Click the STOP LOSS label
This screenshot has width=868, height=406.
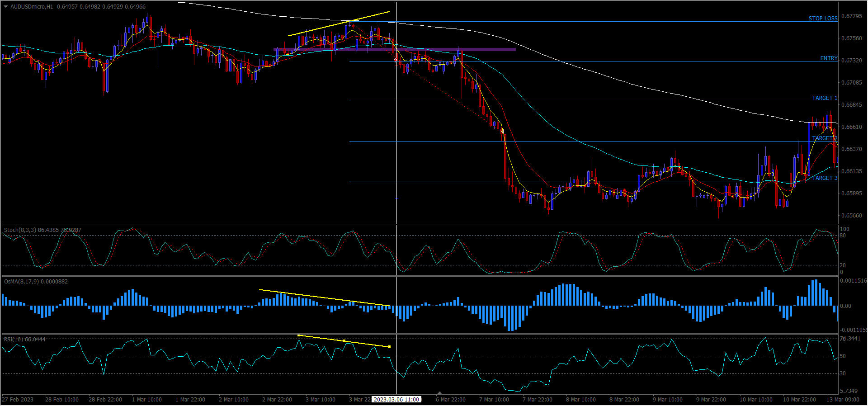pyautogui.click(x=823, y=19)
